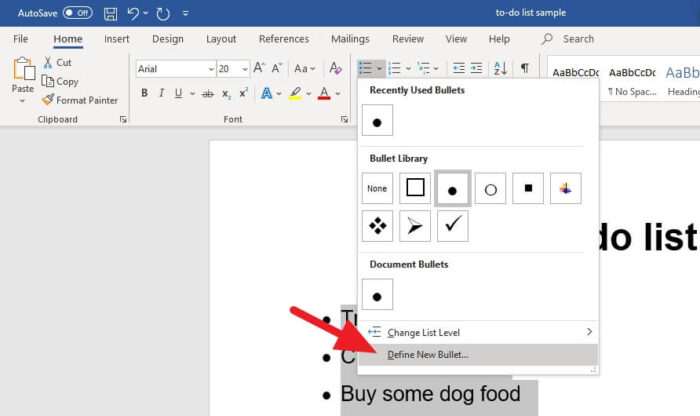Image resolution: width=700 pixels, height=416 pixels.
Task: Choose the checkmark bullet
Action: [x=453, y=226]
